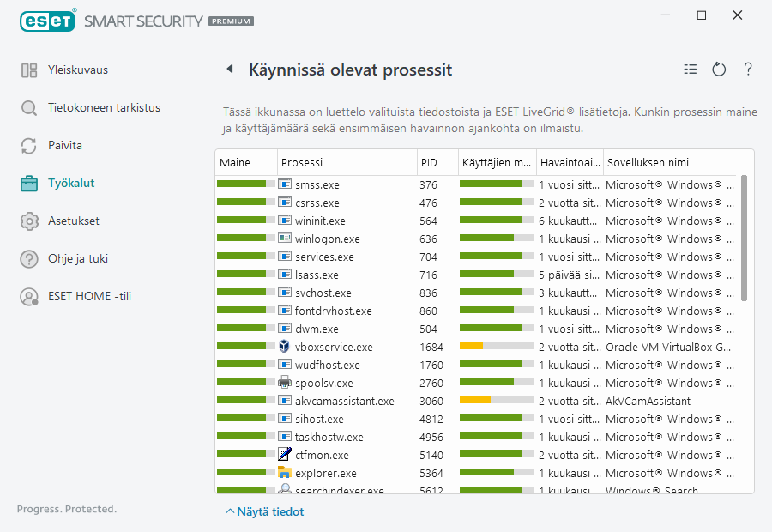Click the refresh process list icon

click(x=719, y=70)
